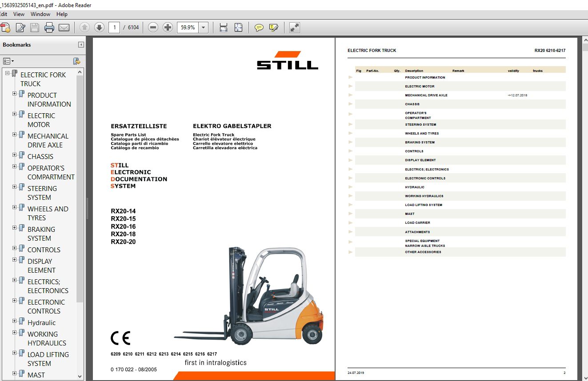Screen dimensions: 588x381
Task: Expand the WHEELS AND TYRES bookmark
Action: tap(15, 207)
